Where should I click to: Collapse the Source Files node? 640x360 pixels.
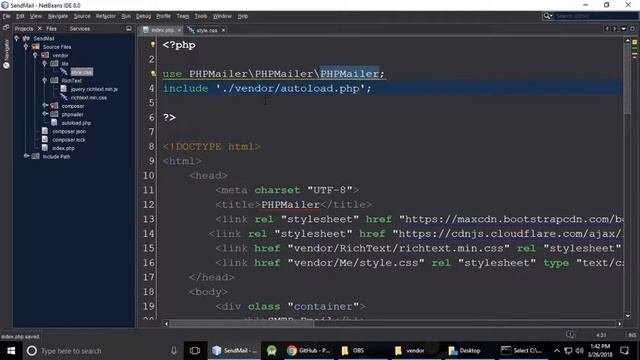pos(26,47)
